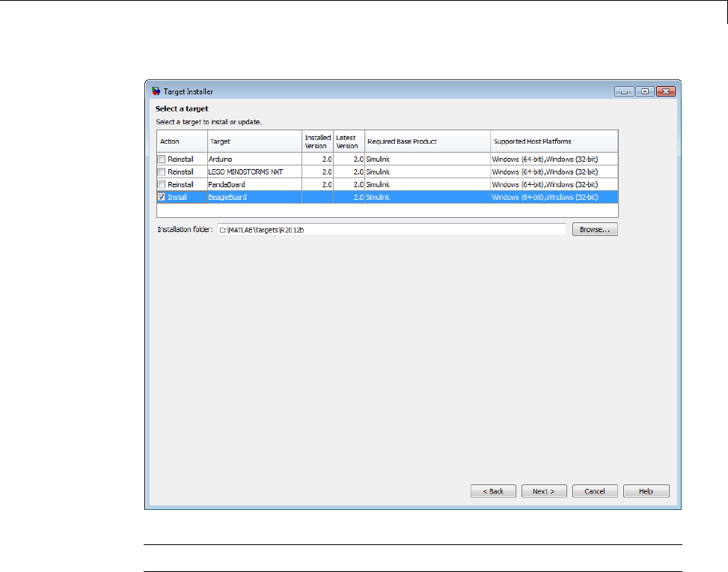This screenshot has width=728, height=572.
Task: Go back with the < Back button
Action: point(493,491)
